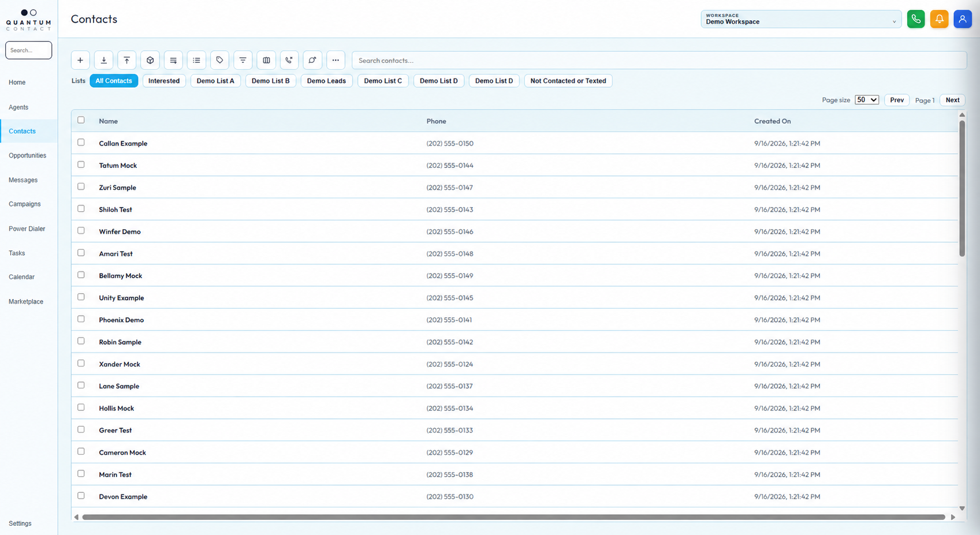Click the bulleted list toolbar icon

[196, 60]
